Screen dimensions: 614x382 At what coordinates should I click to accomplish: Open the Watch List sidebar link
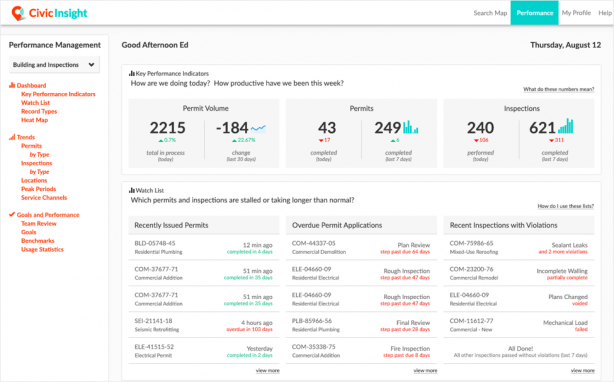point(35,103)
